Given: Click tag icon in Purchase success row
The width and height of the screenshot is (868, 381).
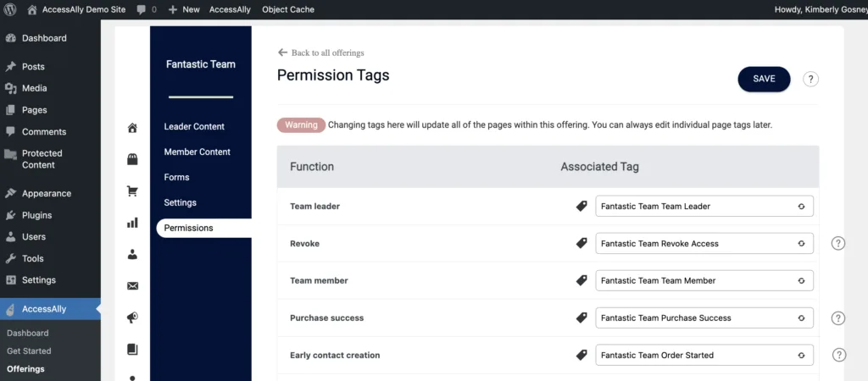Looking at the screenshot, I should pyautogui.click(x=581, y=317).
